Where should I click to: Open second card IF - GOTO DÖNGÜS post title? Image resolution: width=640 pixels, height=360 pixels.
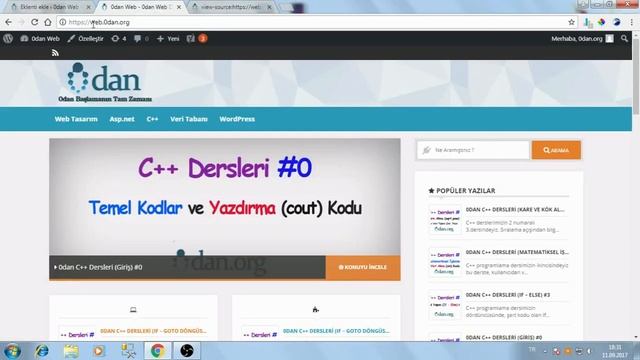coord(336,331)
